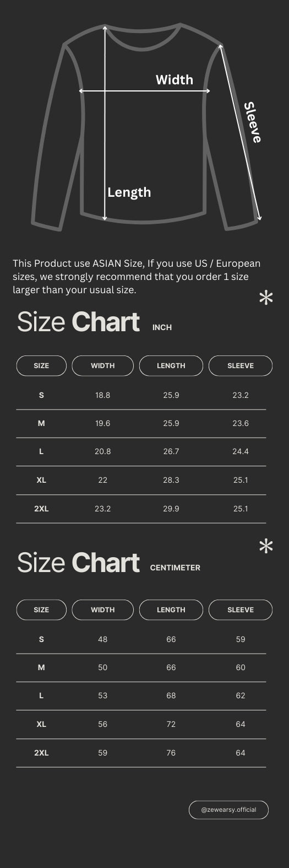Select the SLEEVE header pill in centimeter chart
The image size is (289, 868).
[x=241, y=610]
